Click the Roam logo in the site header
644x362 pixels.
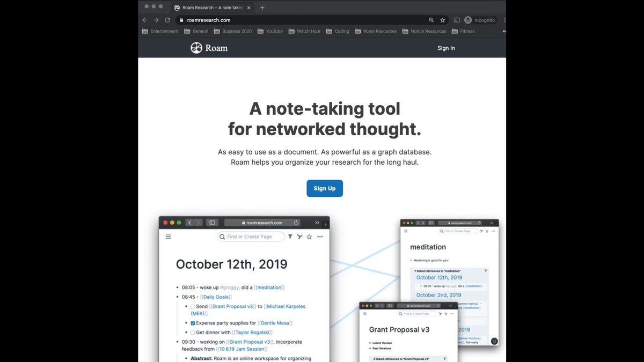(x=209, y=48)
